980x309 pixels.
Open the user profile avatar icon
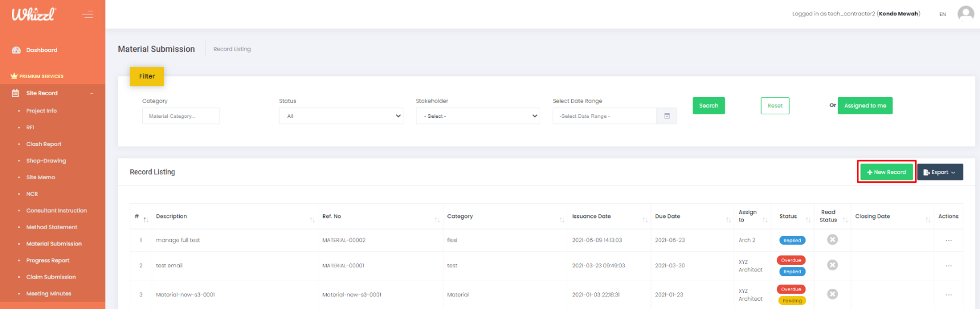[965, 14]
